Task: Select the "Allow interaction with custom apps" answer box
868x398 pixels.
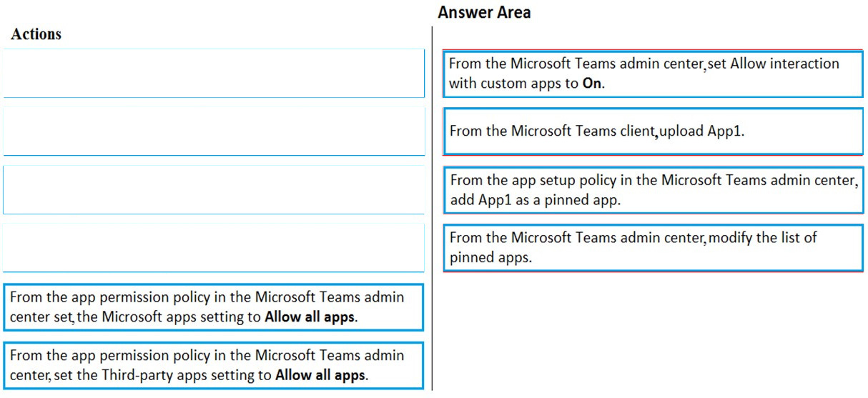Action: coord(653,73)
